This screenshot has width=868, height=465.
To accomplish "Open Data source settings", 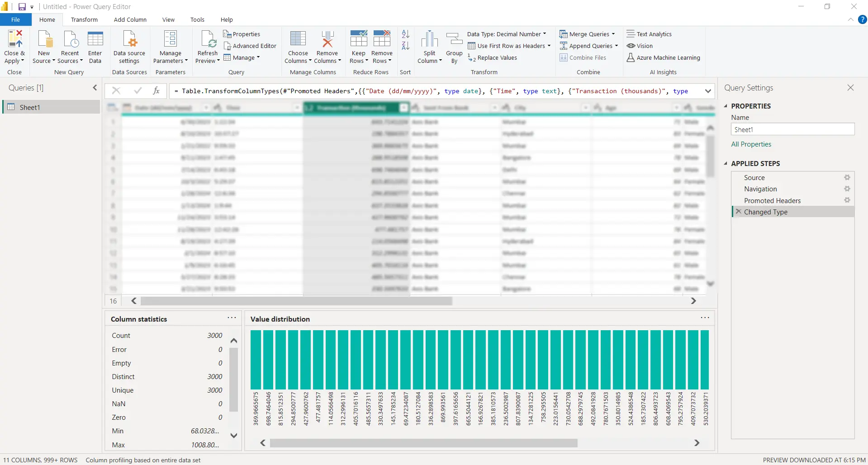I will coord(129,40).
